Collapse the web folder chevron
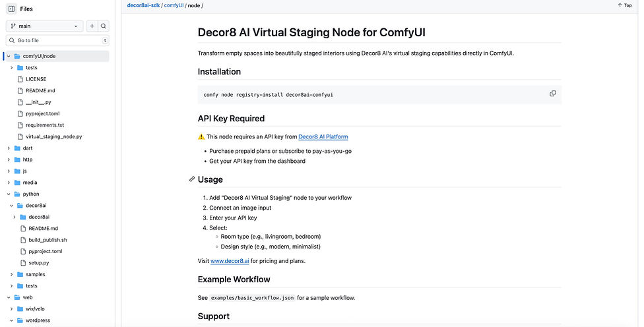Screen dimensions: 644x327 9,297
